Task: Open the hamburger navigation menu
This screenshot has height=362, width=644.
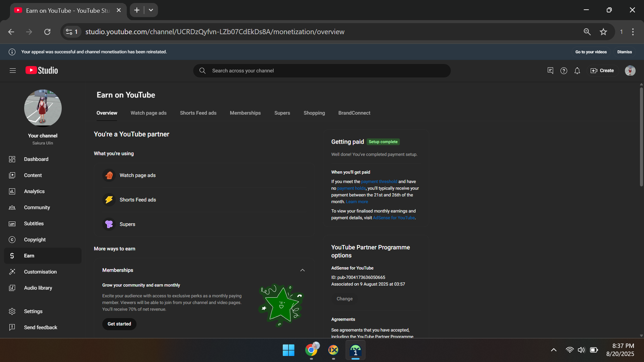Action: coord(12,70)
